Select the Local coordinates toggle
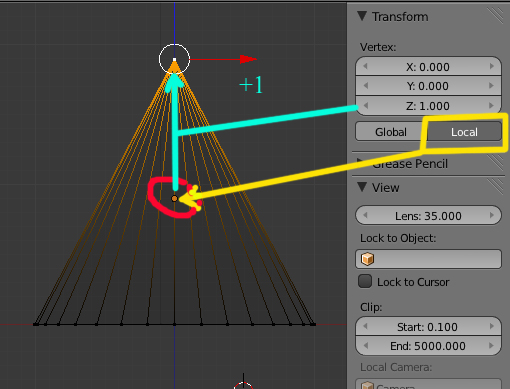510x389 pixels. click(x=464, y=132)
